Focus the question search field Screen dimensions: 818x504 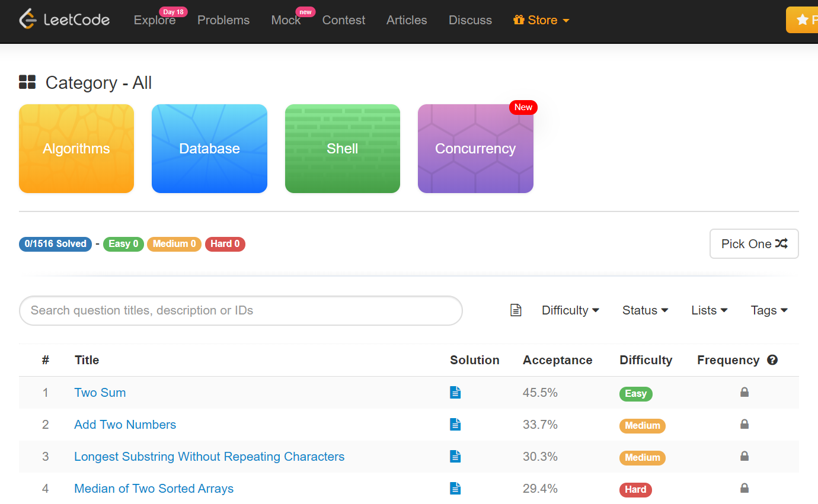(x=241, y=310)
